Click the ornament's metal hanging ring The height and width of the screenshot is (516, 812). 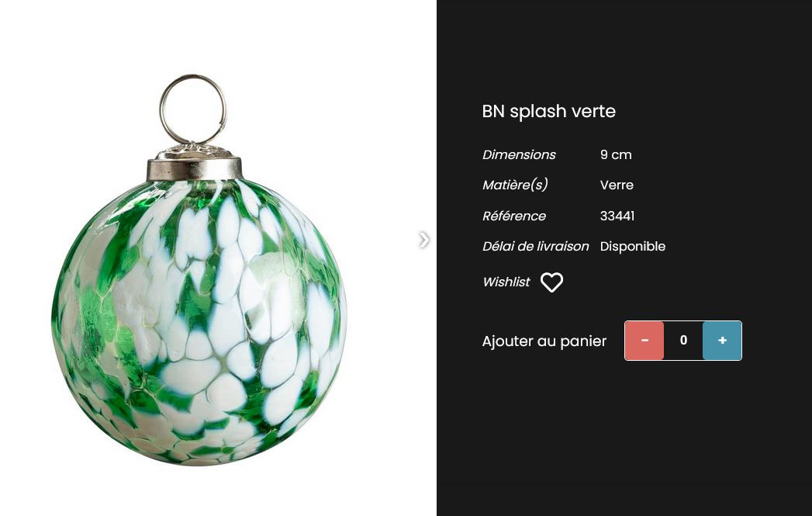point(193,110)
